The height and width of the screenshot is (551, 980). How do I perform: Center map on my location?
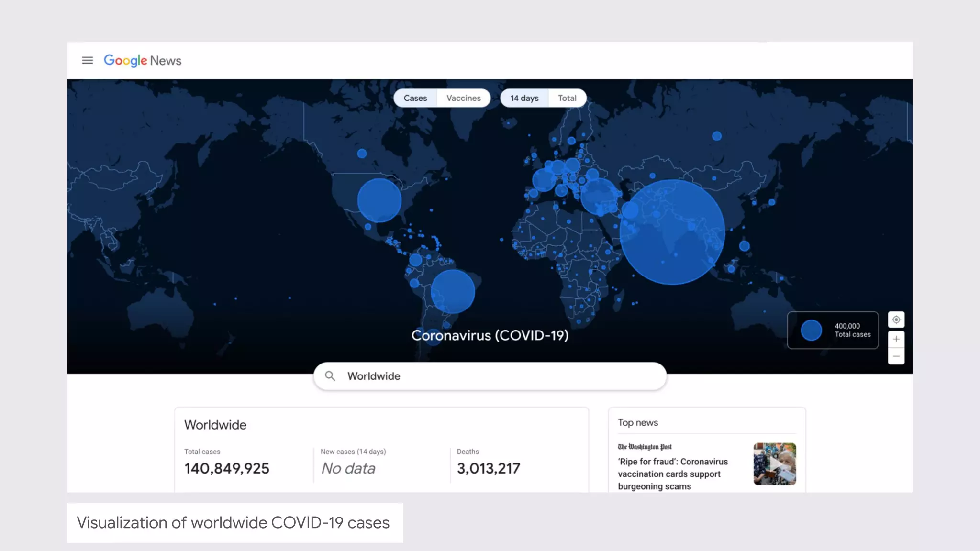pyautogui.click(x=896, y=320)
